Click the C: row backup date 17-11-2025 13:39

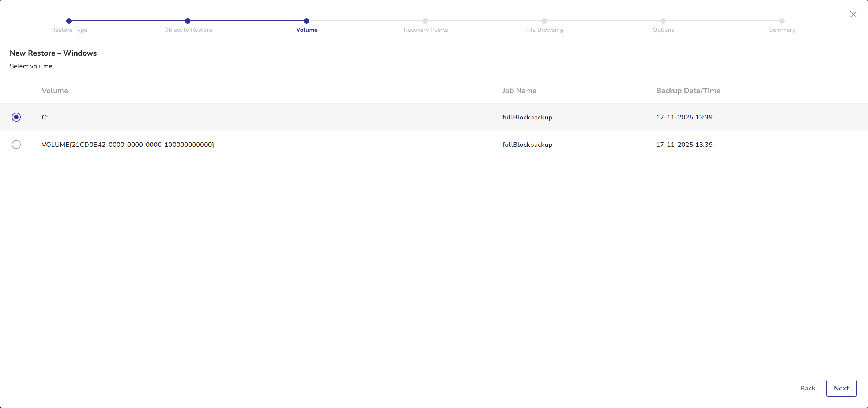tap(684, 117)
